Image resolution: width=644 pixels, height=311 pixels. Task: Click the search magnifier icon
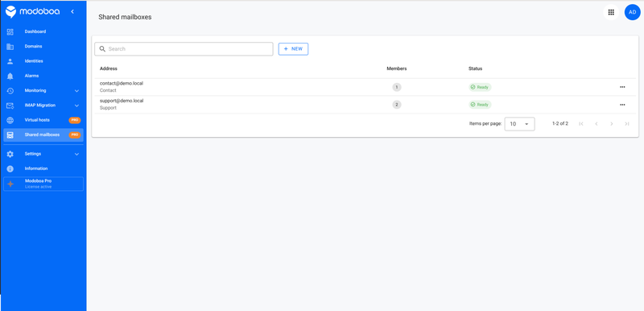click(x=102, y=49)
